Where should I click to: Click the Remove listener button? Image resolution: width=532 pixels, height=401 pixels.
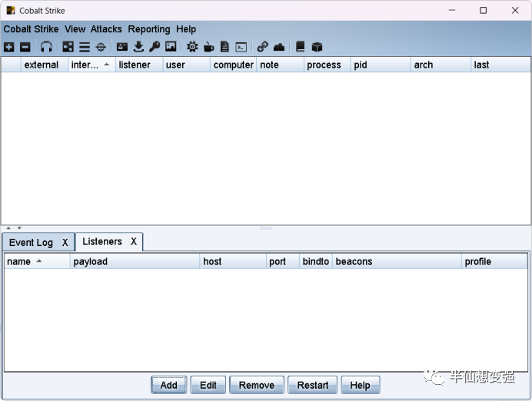point(257,385)
